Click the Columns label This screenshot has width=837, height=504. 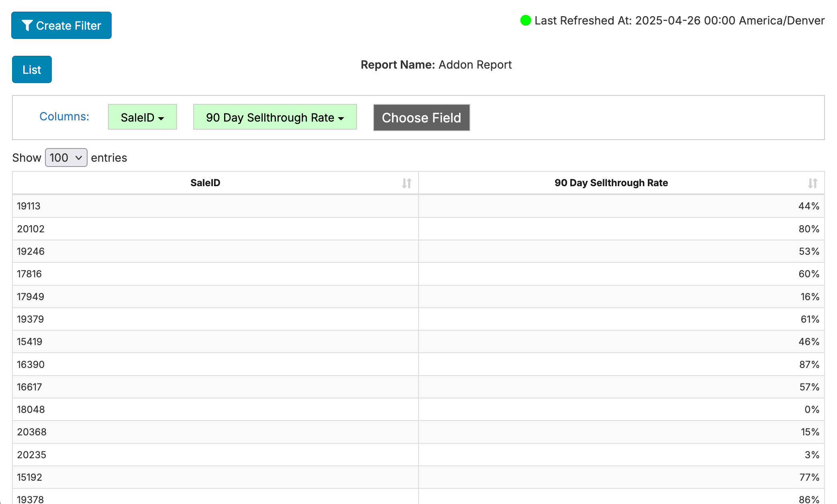(64, 116)
